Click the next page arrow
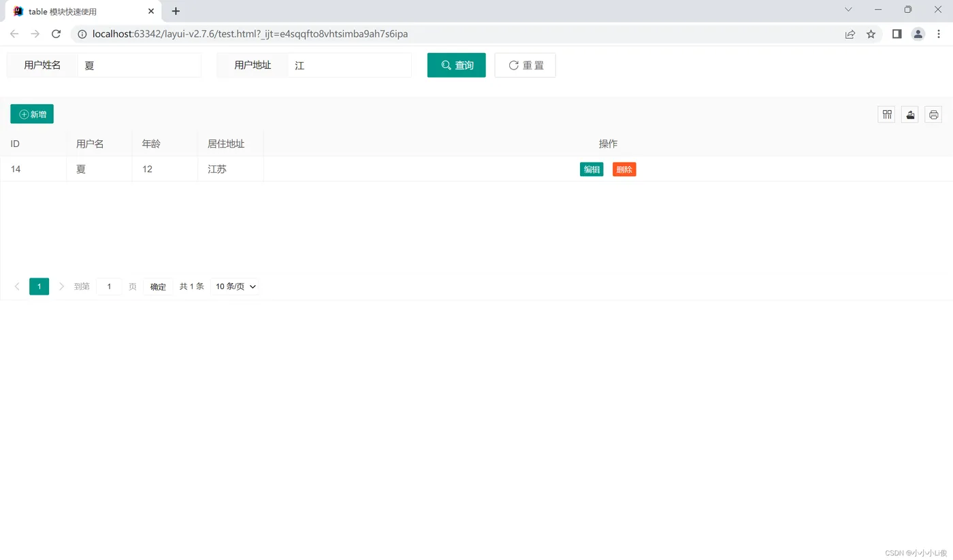Screen dimensions: 953x560 click(61, 286)
